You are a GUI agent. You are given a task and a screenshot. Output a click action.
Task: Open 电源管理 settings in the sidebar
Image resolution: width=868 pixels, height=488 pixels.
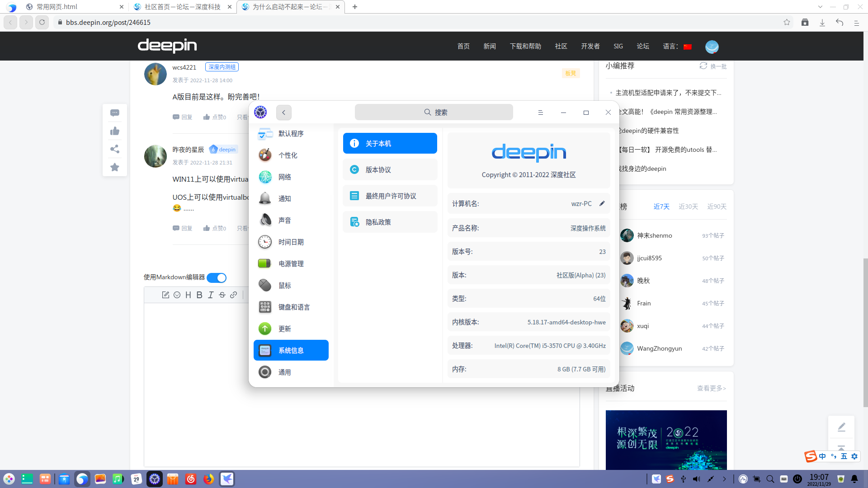click(291, 263)
